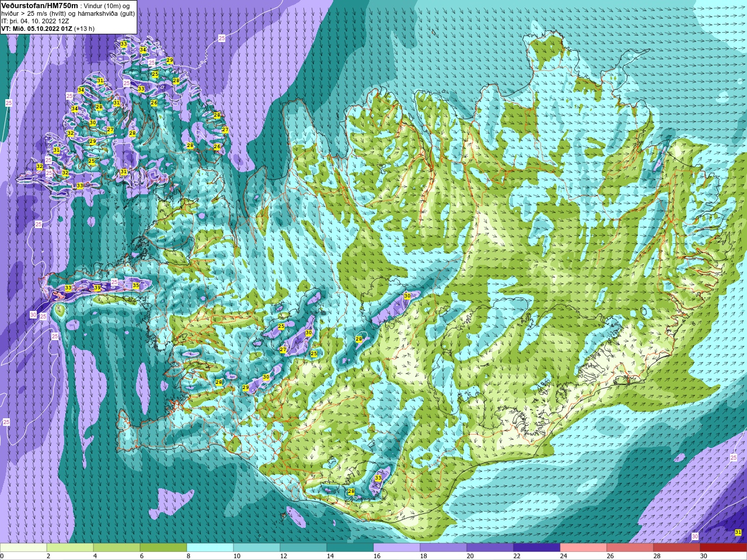Pick the 20–22 m/s violet legend swatch
The image size is (747, 560).
click(x=490, y=548)
